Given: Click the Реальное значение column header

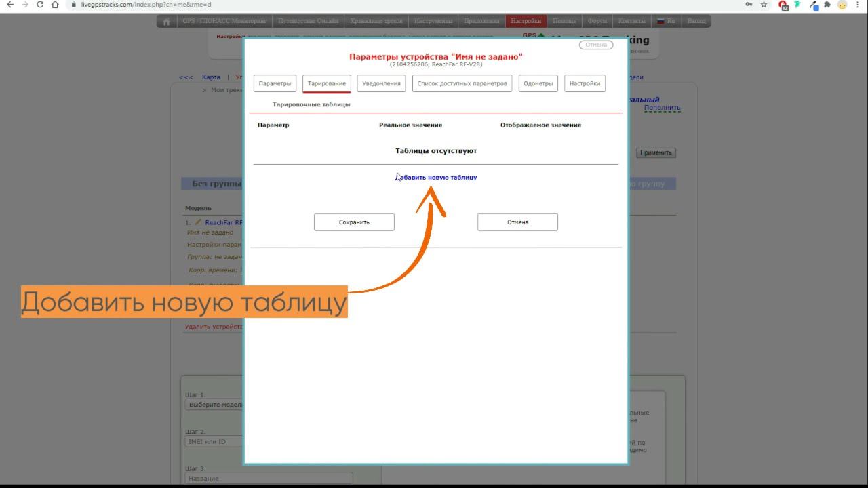Looking at the screenshot, I should (x=410, y=125).
